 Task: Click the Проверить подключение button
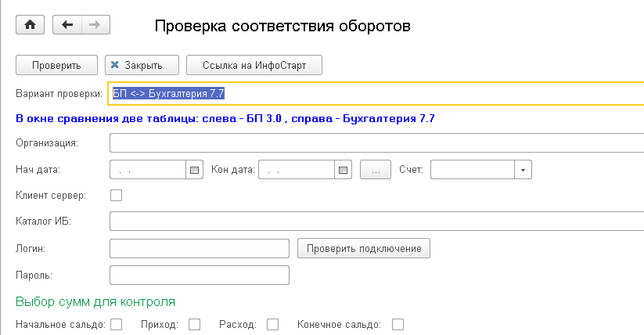tap(364, 249)
